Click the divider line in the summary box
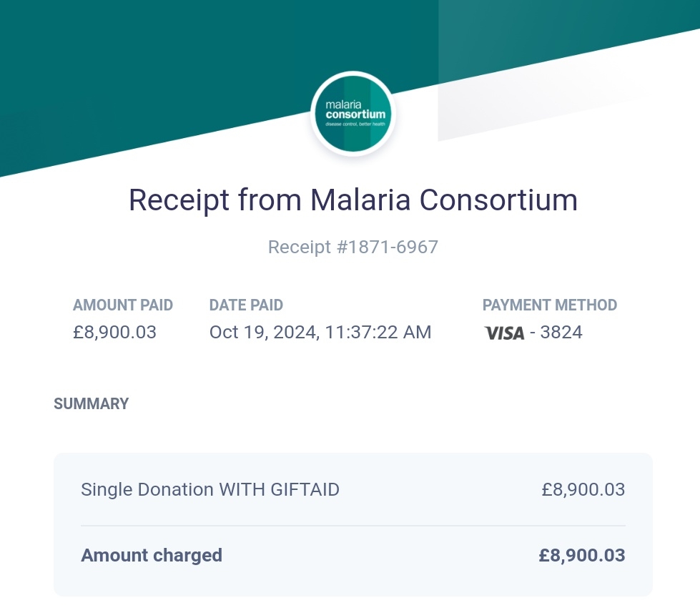 pyautogui.click(x=353, y=526)
